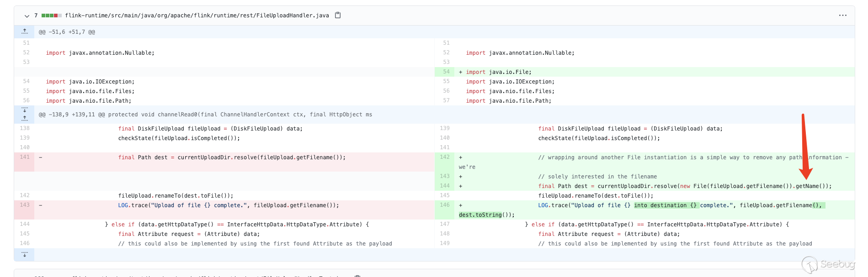This screenshot has width=868, height=277.
Task: Open the FileUploadHandler.java file path link
Action: click(197, 16)
